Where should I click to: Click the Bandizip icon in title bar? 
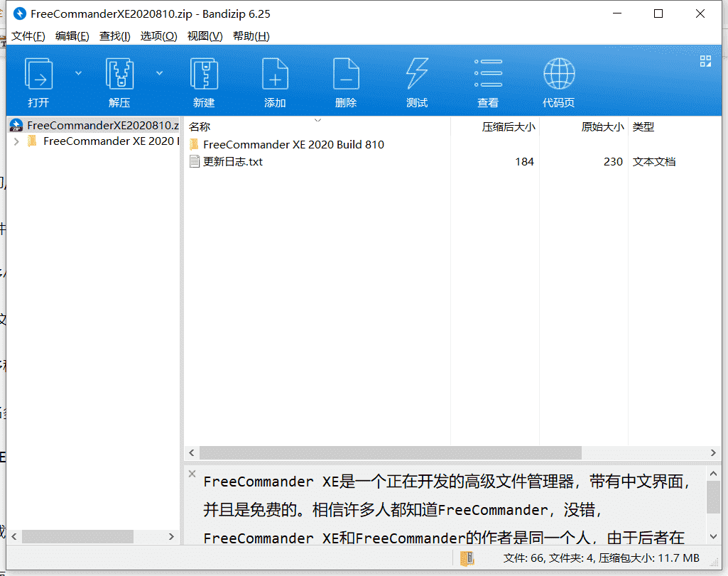19,14
